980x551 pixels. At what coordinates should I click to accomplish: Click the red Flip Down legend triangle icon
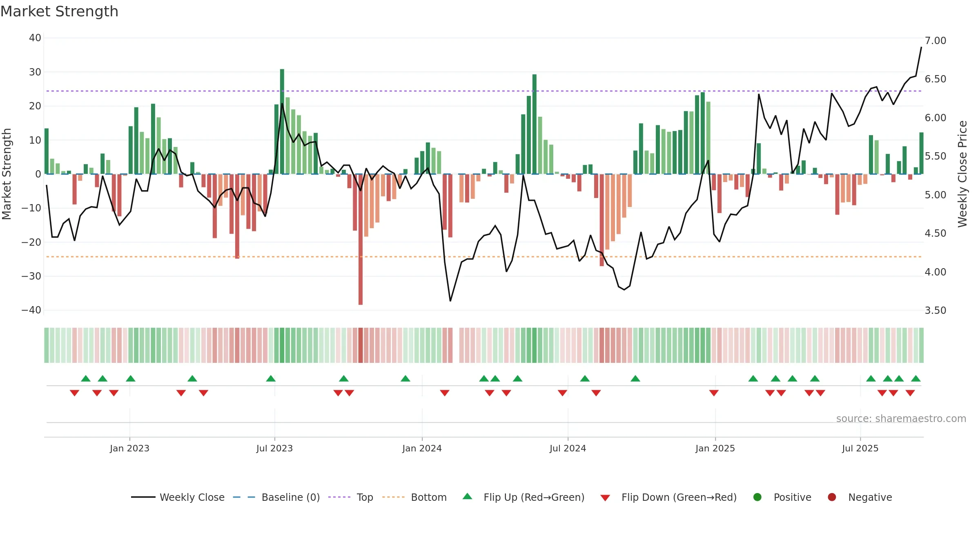click(605, 498)
